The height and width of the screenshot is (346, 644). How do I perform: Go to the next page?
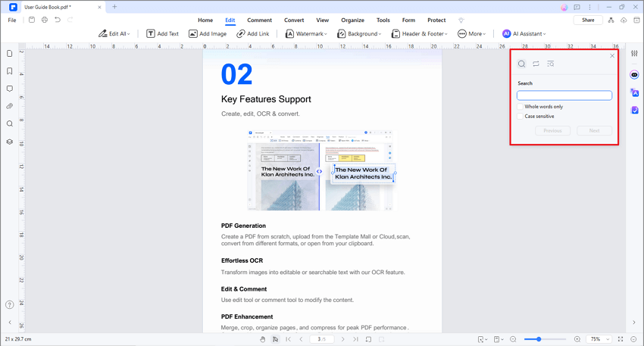pos(343,339)
